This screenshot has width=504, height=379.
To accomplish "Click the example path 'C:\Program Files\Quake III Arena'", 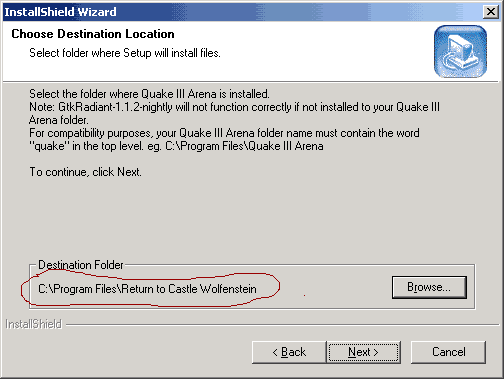I will point(244,146).
